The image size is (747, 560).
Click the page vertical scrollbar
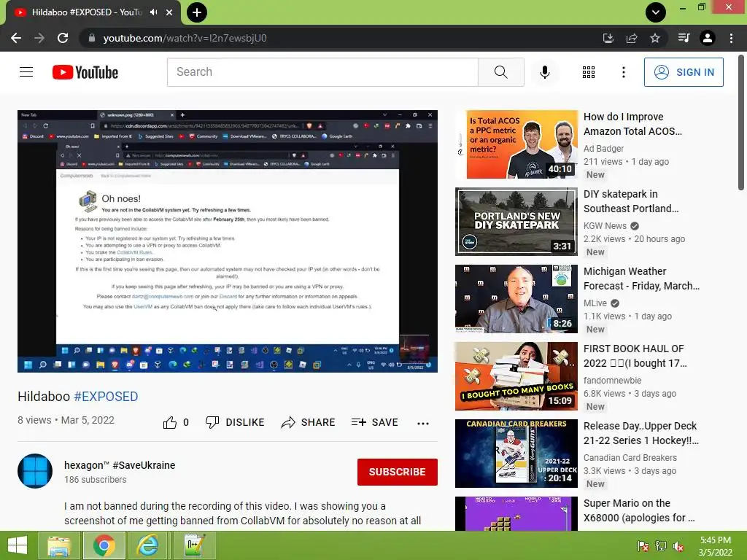coord(741,122)
